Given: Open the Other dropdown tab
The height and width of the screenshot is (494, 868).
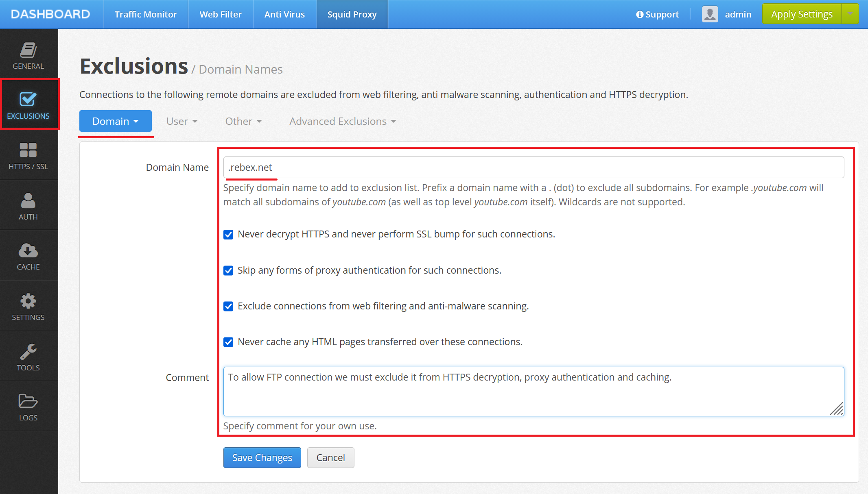Looking at the screenshot, I should (x=243, y=121).
